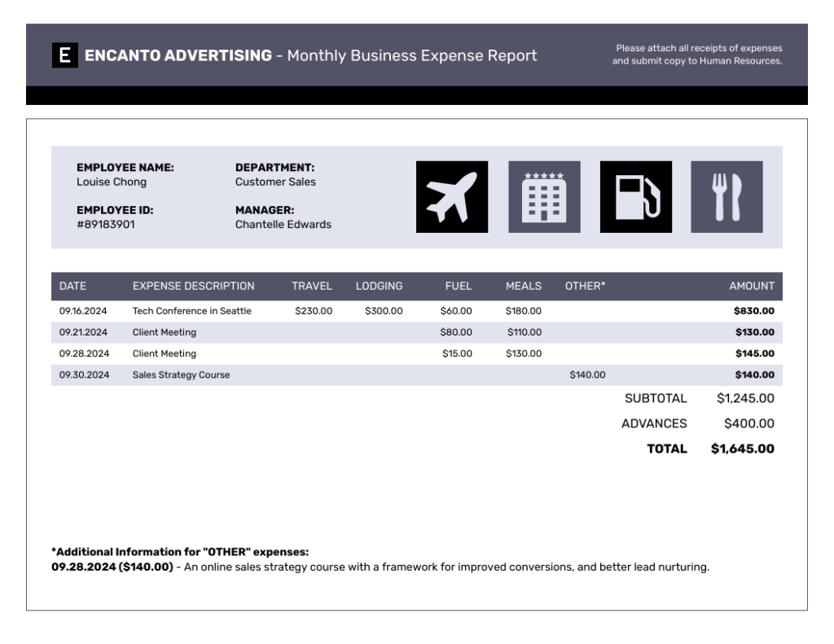Click the DATE column header

[75, 286]
